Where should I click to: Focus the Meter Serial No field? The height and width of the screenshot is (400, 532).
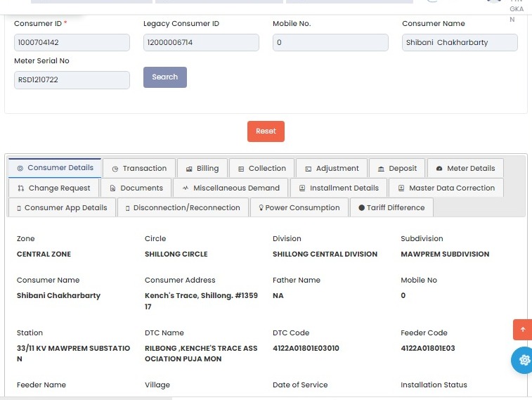point(72,80)
